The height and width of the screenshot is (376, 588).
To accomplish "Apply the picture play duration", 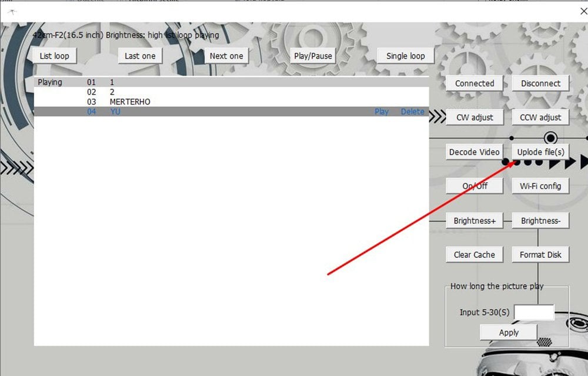I will (509, 333).
